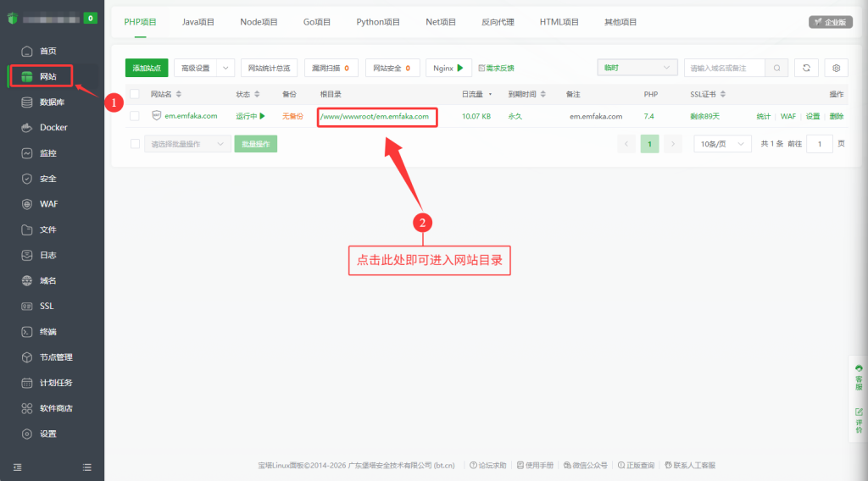Switch to the 反向代理 tab

498,22
